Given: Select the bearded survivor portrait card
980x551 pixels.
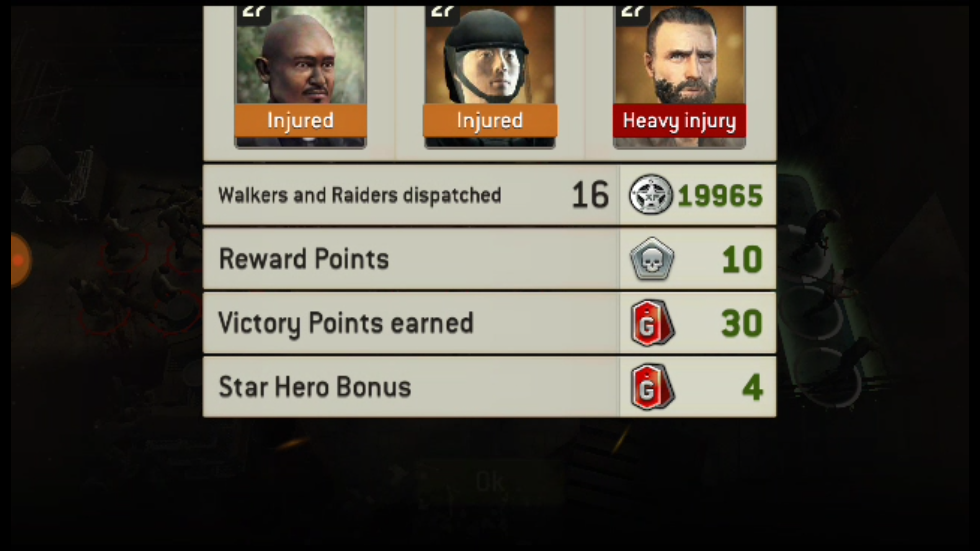Looking at the screenshot, I should point(679,77).
